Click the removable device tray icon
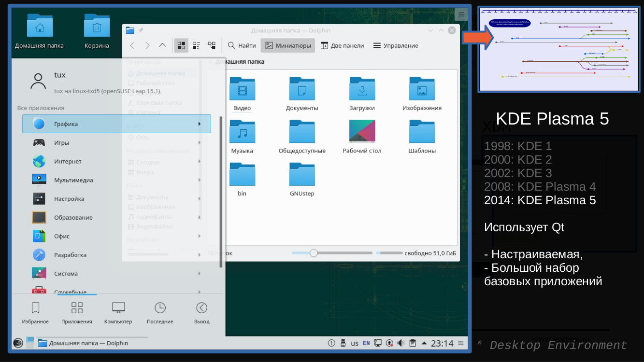The height and width of the screenshot is (362, 644). pos(343,343)
